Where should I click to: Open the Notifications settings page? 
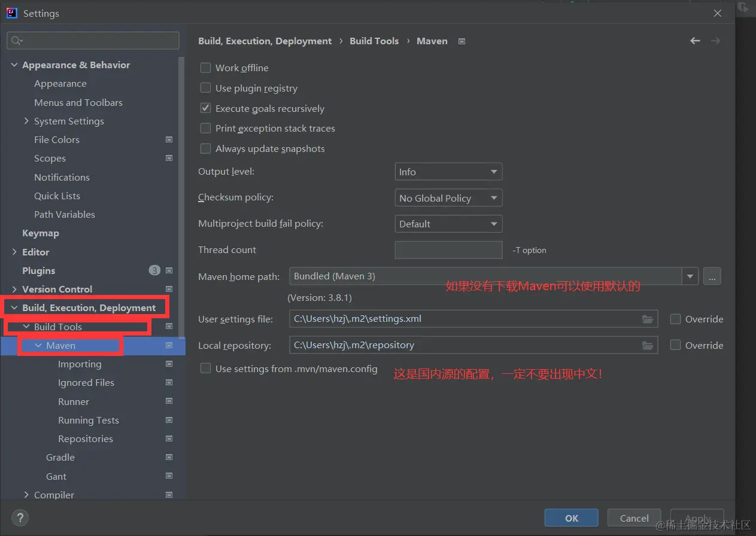click(62, 177)
